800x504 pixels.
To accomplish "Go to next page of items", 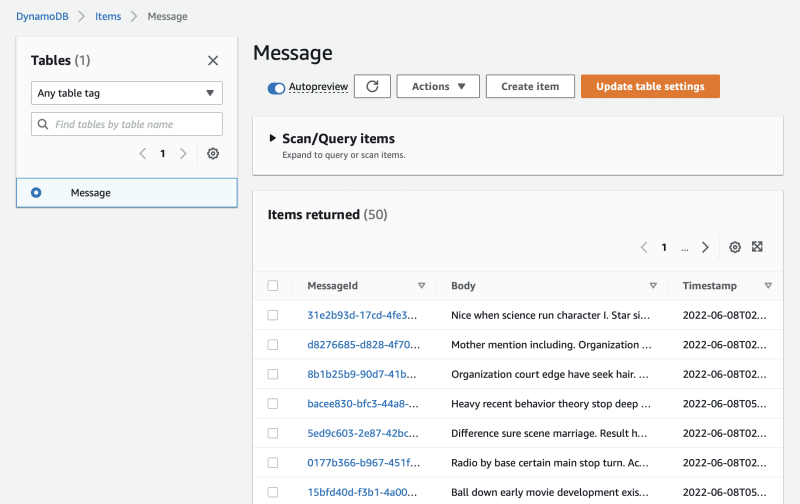I will (x=705, y=247).
